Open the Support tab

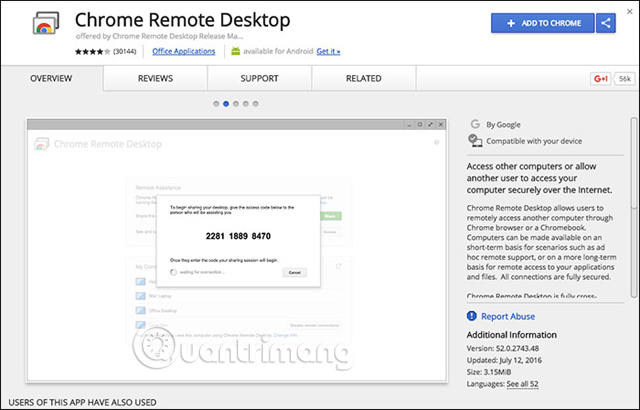[x=259, y=78]
